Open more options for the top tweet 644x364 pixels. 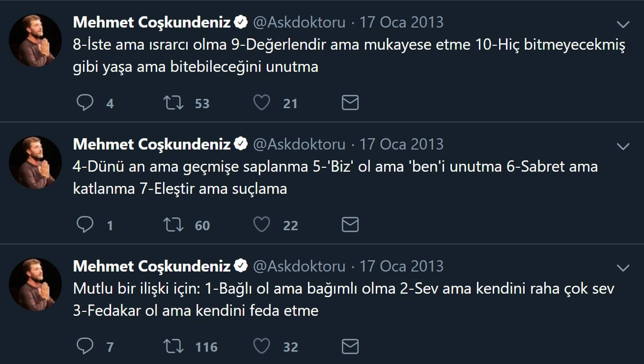(x=623, y=24)
